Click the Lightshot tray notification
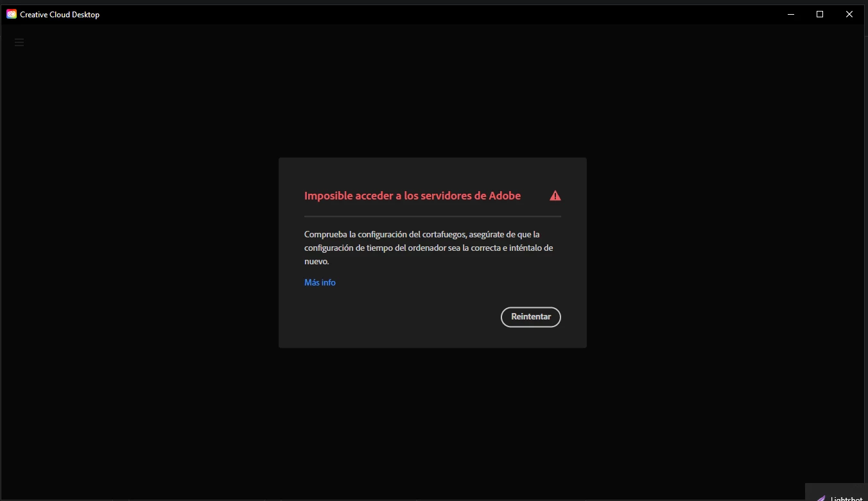This screenshot has height=501, width=868. pyautogui.click(x=837, y=492)
